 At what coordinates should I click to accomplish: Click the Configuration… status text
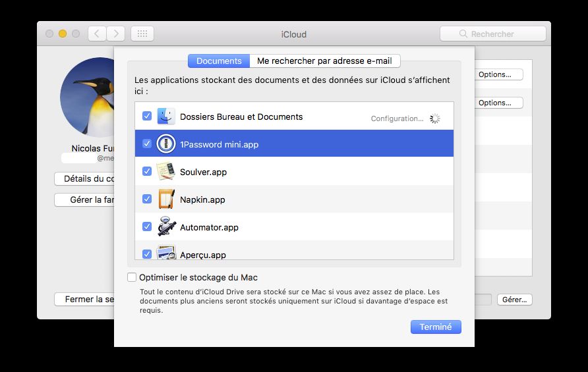(x=397, y=119)
